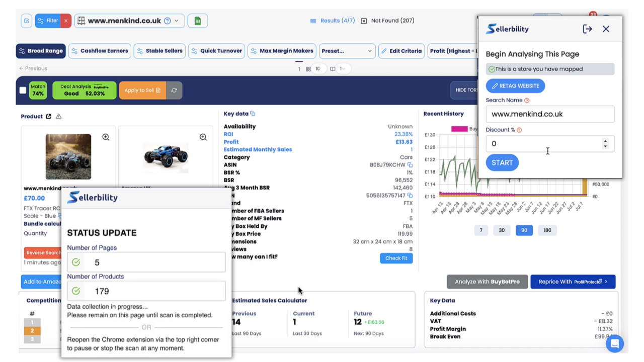644x362 pixels.
Task: Click Analyze With BuyBotPro button
Action: tap(487, 282)
